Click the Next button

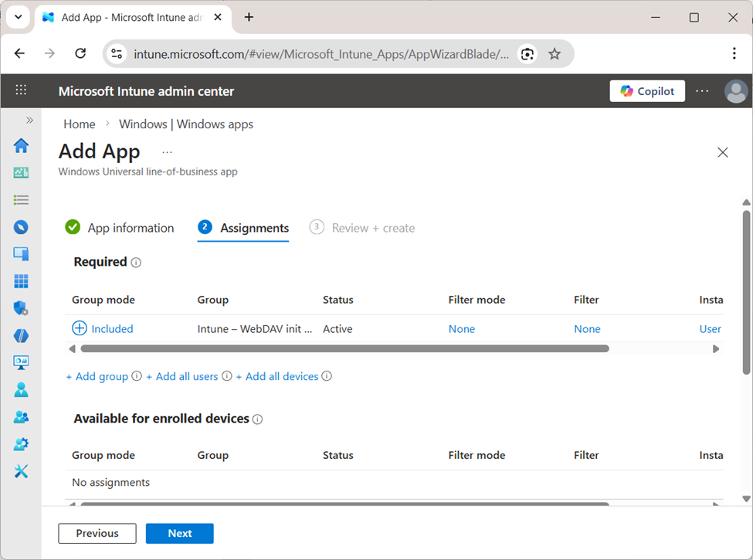179,533
